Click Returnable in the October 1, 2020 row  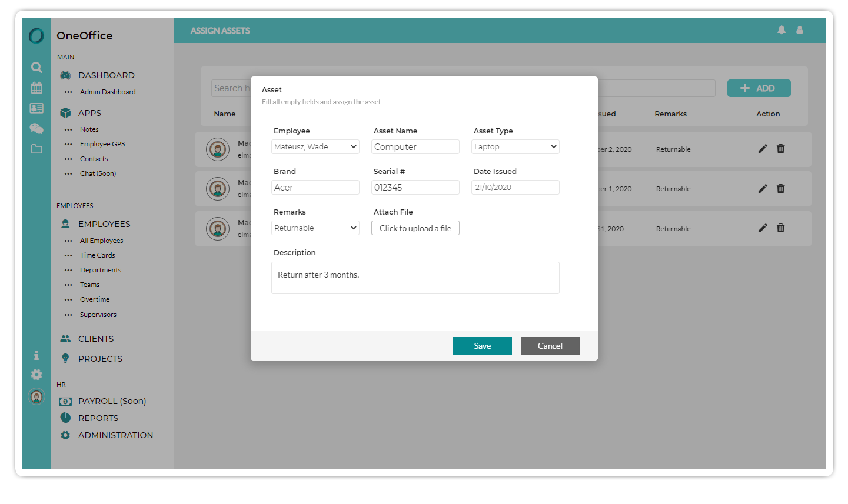(673, 189)
